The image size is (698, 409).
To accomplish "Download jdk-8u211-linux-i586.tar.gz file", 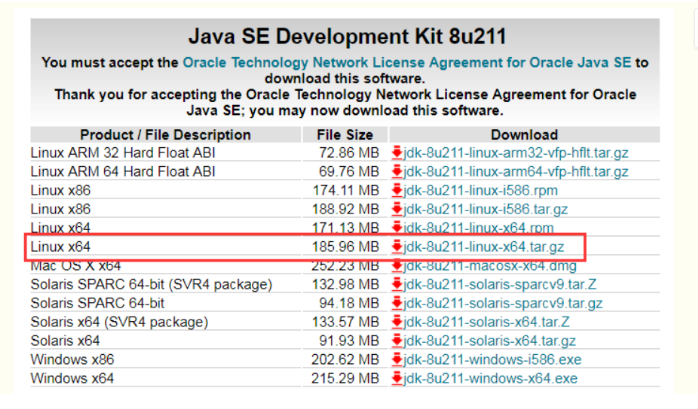I will coord(485,209).
